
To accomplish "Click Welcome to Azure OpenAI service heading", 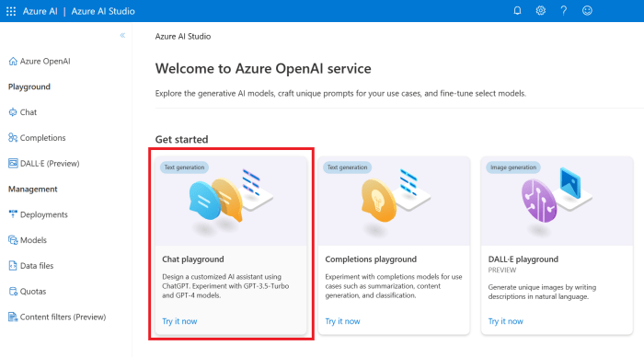I will point(263,68).
